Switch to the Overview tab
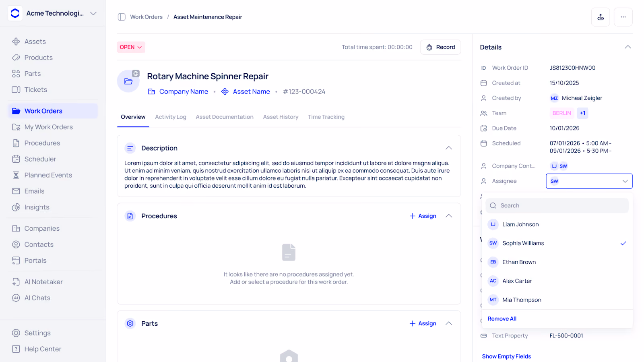This screenshot has width=644, height=362. 133,117
